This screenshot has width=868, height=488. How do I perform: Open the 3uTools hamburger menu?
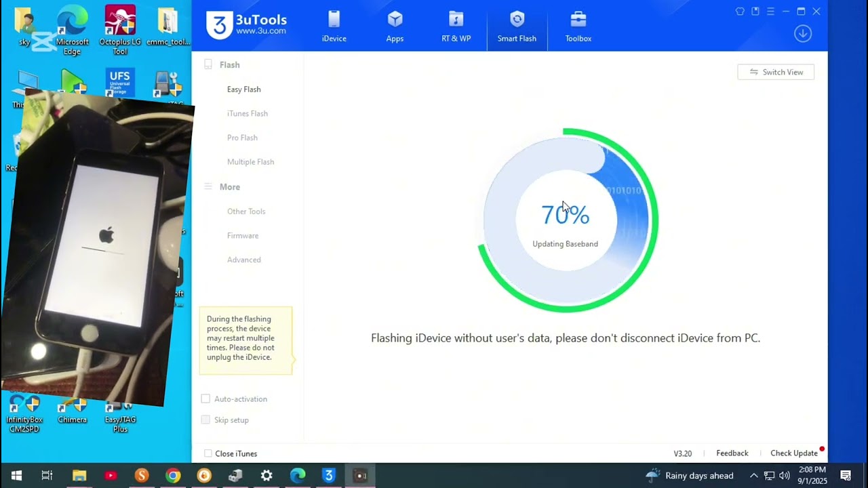click(x=770, y=12)
